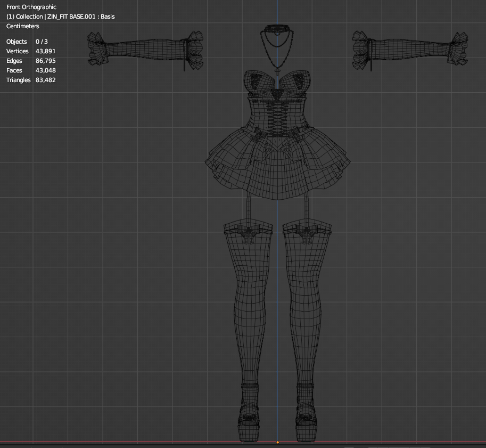Click the Vertices statistics label
Screen dimensions: 486x448
18,51
